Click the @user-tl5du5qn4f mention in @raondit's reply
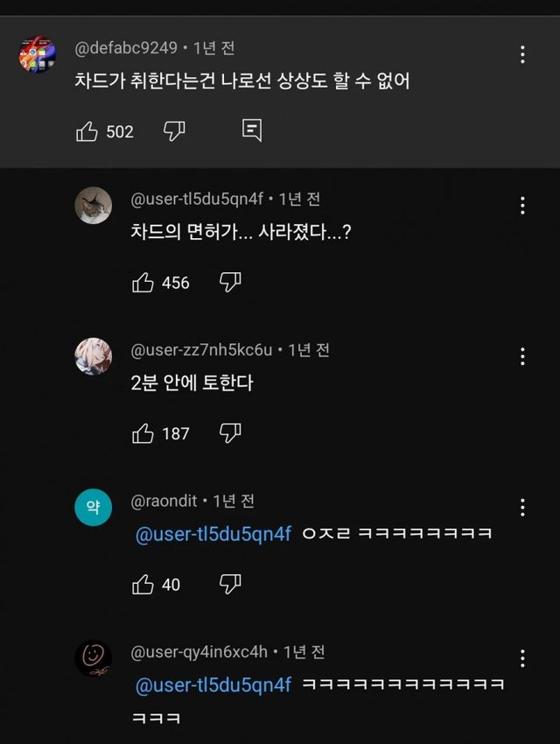This screenshot has width=560, height=744. coord(213,534)
